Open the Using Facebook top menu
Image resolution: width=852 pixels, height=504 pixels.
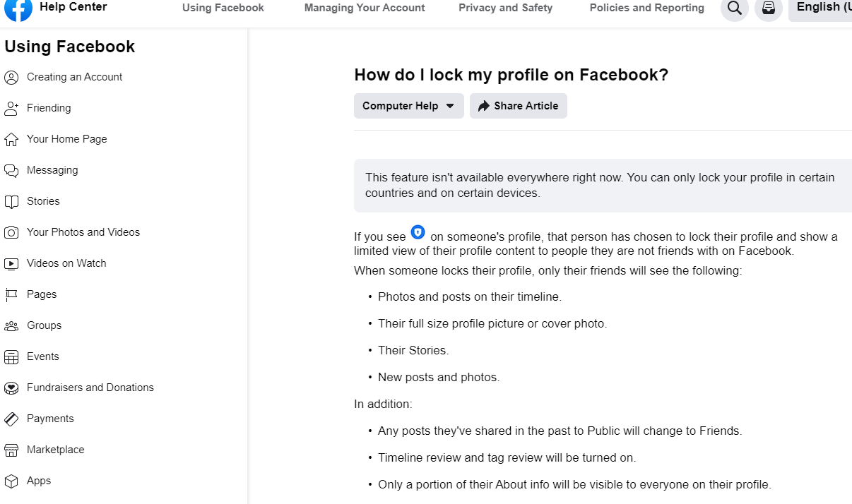coord(223,8)
